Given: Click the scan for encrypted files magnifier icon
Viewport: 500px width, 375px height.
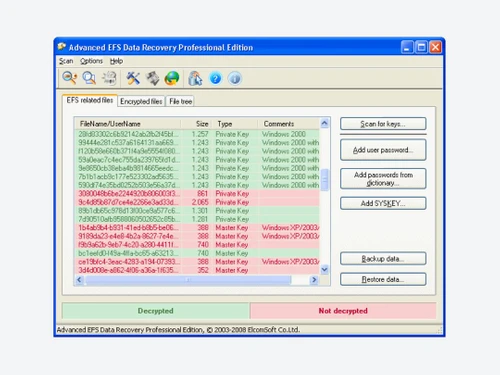Looking at the screenshot, I should tap(89, 78).
